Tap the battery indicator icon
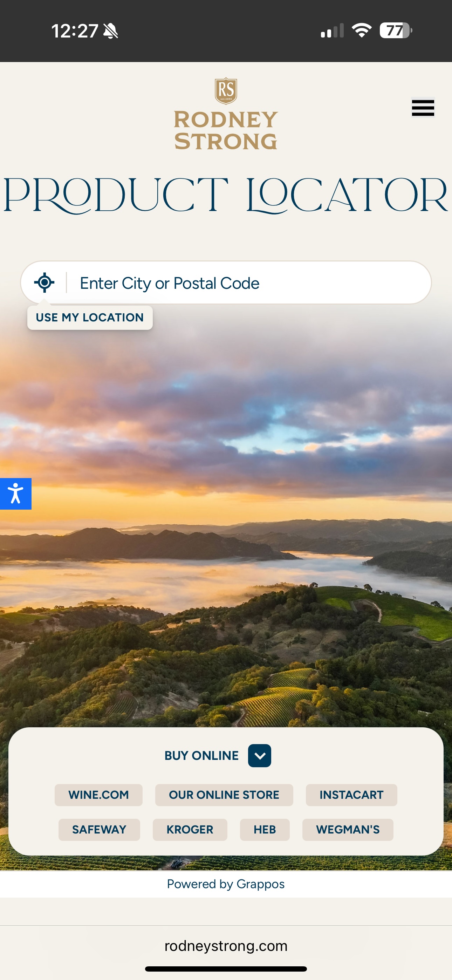This screenshot has height=980, width=452. coord(396,30)
